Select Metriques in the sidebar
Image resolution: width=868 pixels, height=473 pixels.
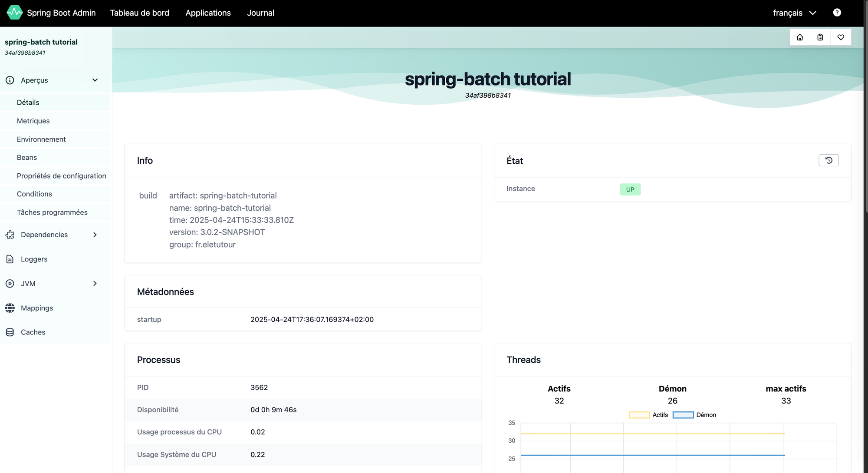tap(33, 121)
